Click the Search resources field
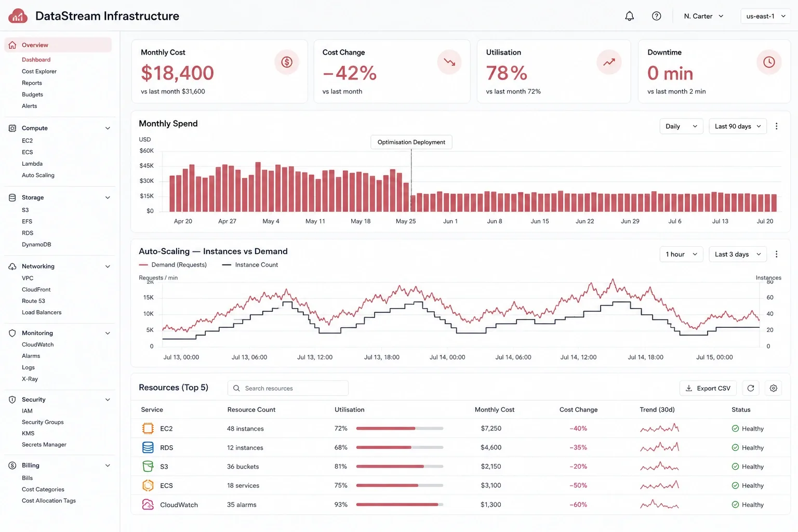The height and width of the screenshot is (532, 798). tap(288, 388)
